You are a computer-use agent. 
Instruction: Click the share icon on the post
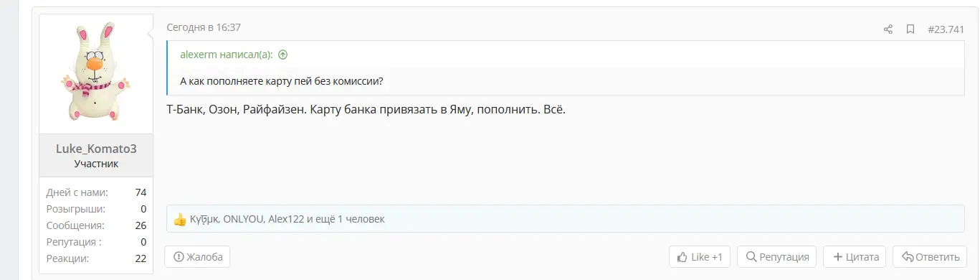click(x=888, y=29)
